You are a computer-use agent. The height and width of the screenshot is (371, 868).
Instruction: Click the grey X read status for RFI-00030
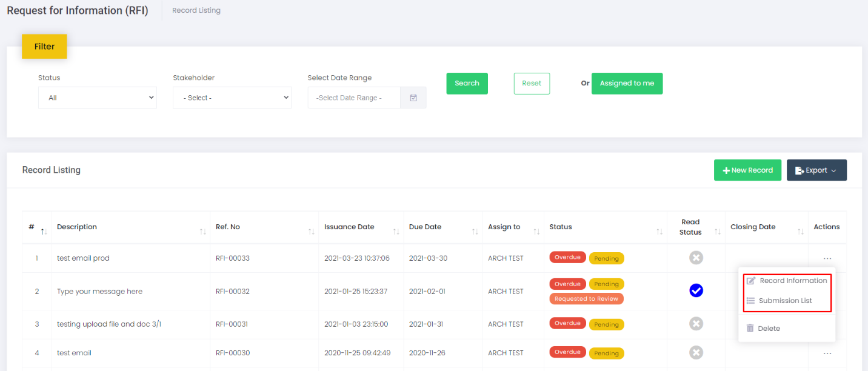coord(696,353)
